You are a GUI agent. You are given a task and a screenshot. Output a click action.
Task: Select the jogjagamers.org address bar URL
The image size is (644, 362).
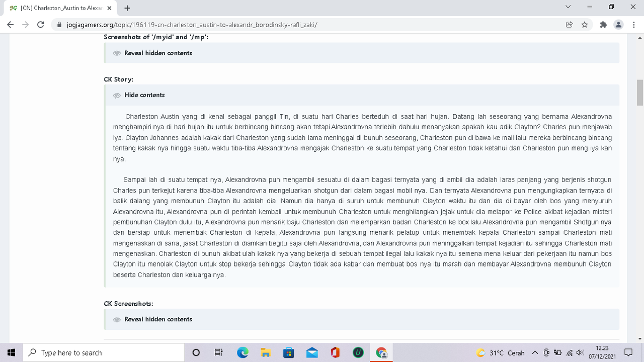pos(192,25)
